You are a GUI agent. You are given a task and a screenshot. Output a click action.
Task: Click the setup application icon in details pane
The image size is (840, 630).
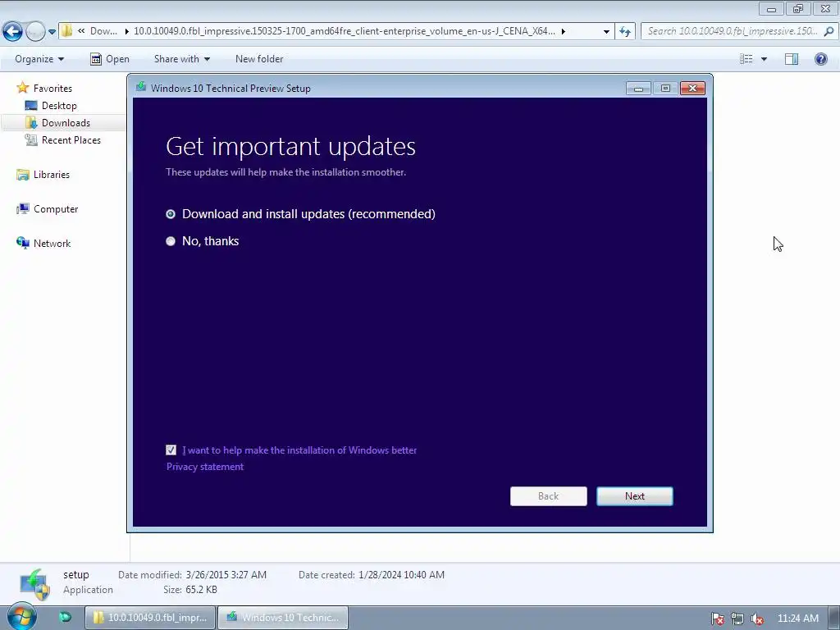tap(34, 584)
